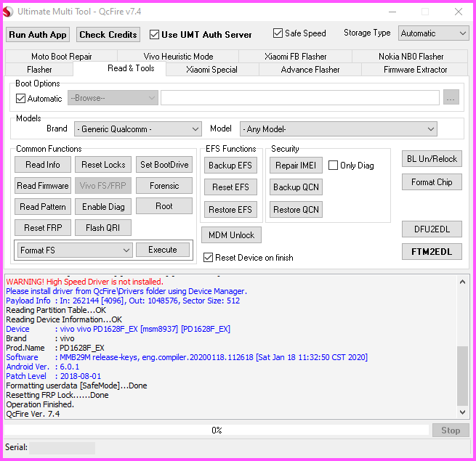Click the Prod.Name PD1628F_EX log line
Screen dimensions: 476x461
pos(55,348)
